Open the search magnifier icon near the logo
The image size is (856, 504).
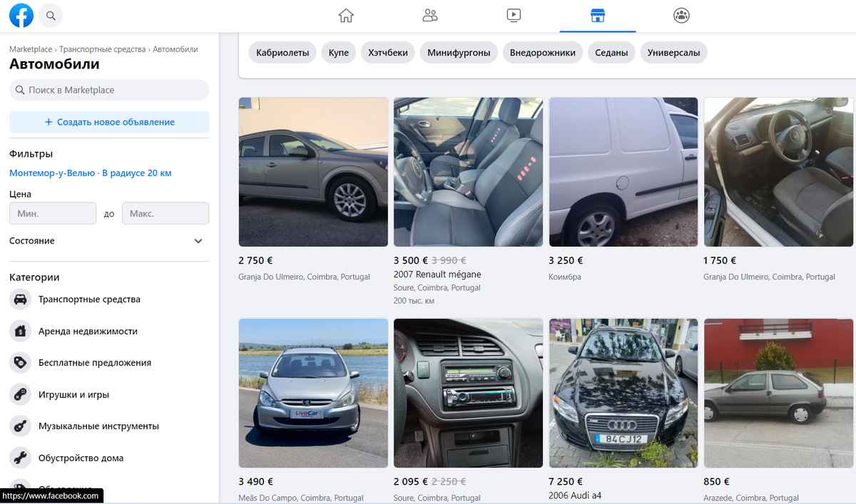point(49,15)
